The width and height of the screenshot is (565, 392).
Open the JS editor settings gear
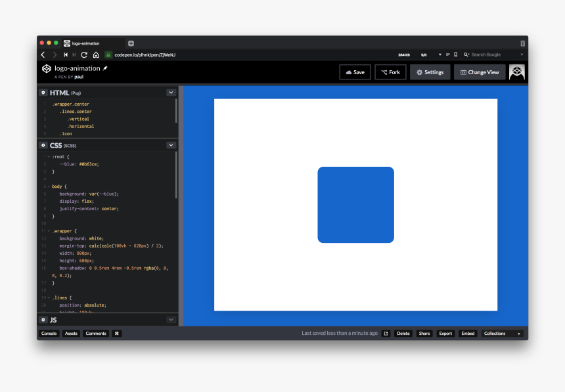click(x=43, y=320)
